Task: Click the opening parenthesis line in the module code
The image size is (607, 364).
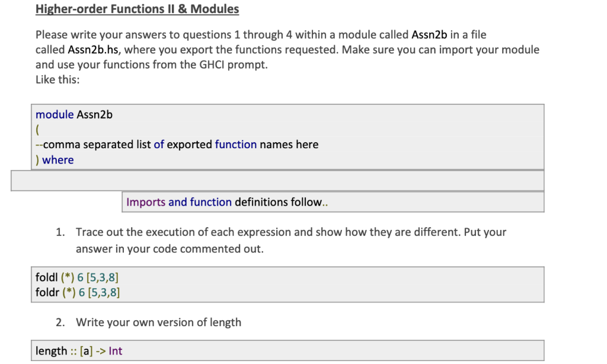Action: point(37,130)
